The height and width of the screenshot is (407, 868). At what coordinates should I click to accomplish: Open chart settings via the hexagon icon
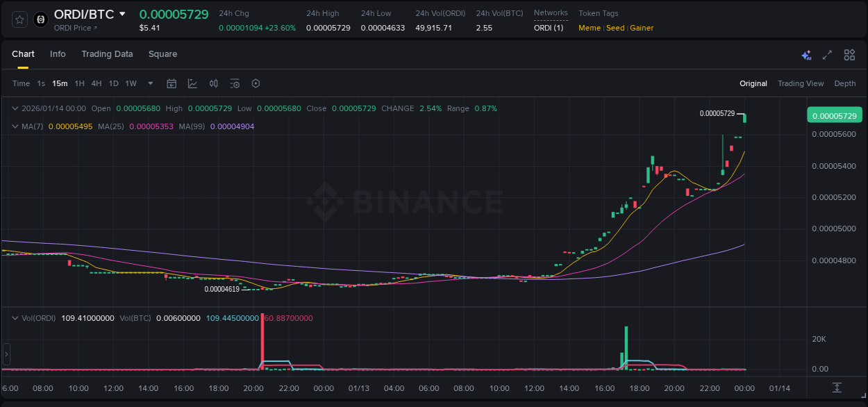click(256, 83)
